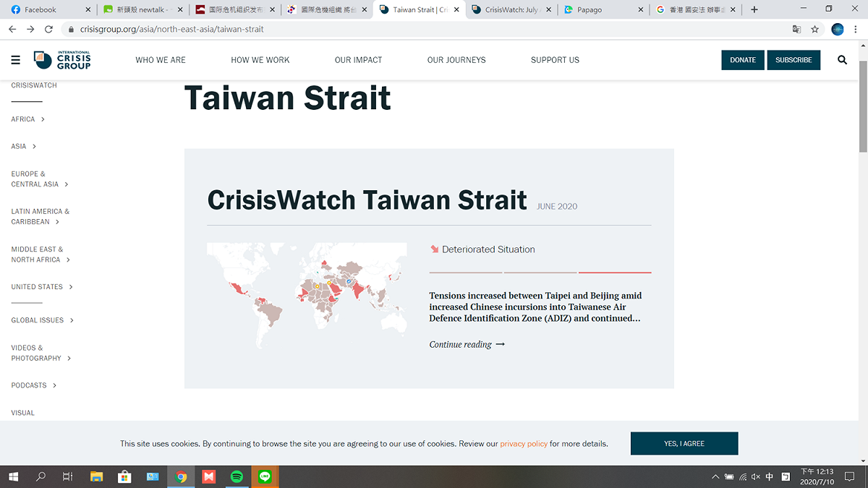The width and height of the screenshot is (868, 488).
Task: Open the site search magnifier
Action: 842,60
